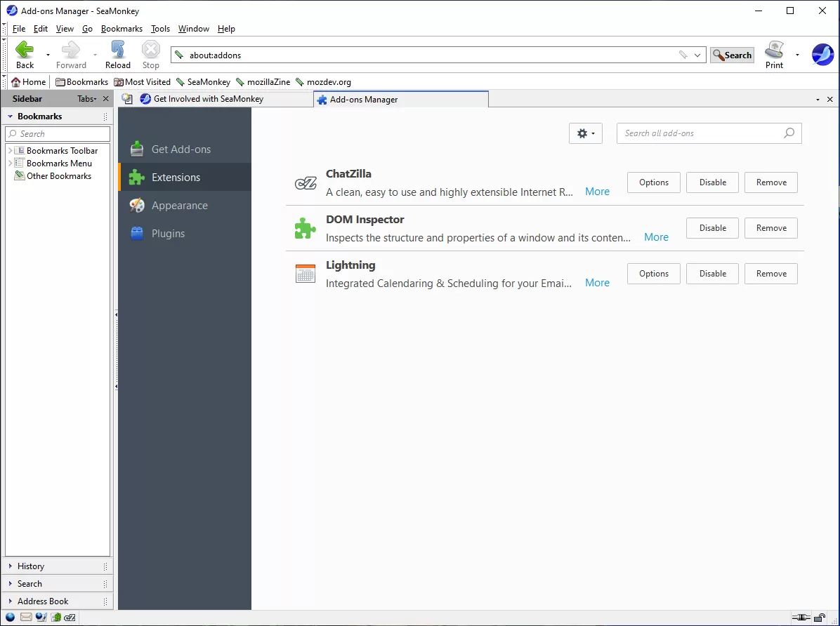The height and width of the screenshot is (626, 840).
Task: Launch Mail & Newsgroups via the envelope icon
Action: [26, 618]
